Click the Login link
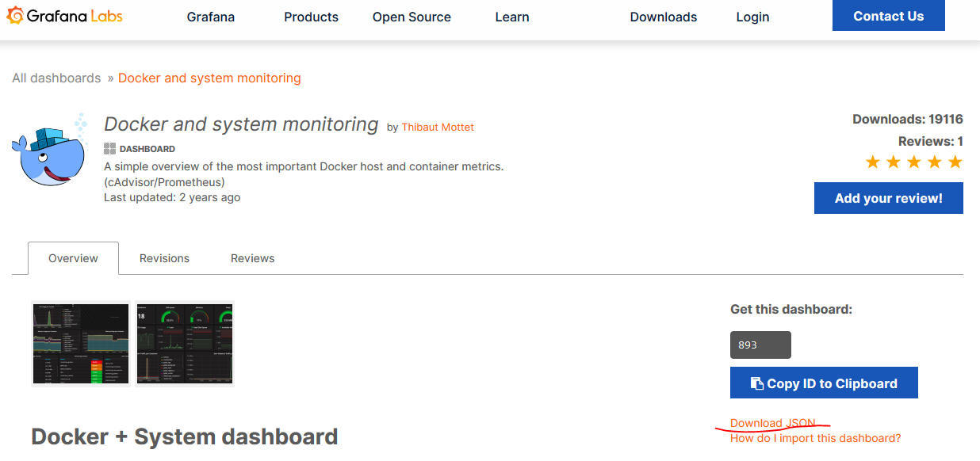 [x=752, y=17]
